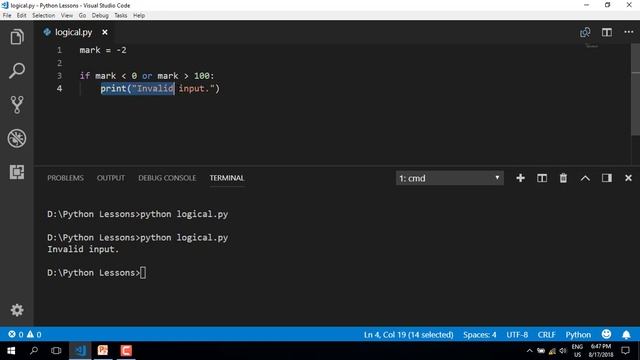The width and height of the screenshot is (640, 360).
Task: Open Windows taskbar search
Action: pos(34,351)
